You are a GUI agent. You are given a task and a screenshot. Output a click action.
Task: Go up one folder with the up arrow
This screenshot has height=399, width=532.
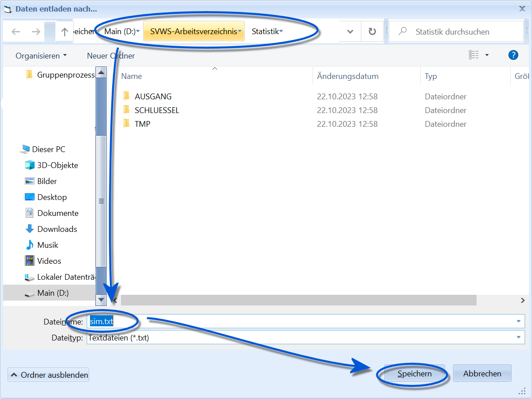64,31
